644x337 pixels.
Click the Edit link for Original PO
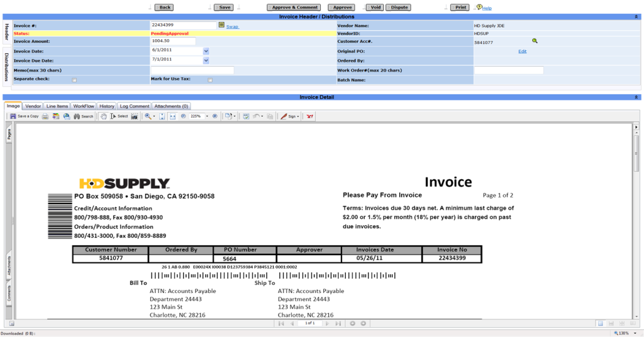tap(522, 52)
